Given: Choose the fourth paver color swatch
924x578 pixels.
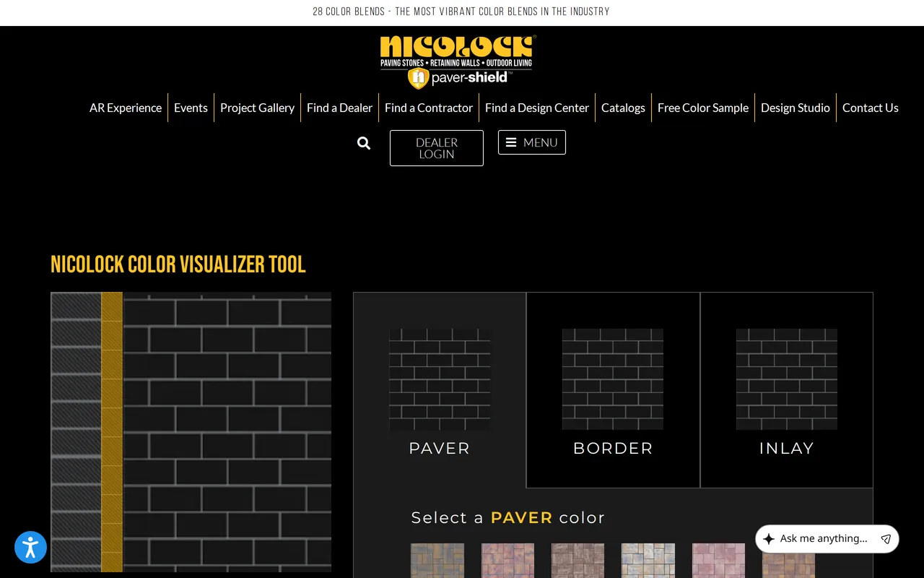Looking at the screenshot, I should tap(648, 561).
